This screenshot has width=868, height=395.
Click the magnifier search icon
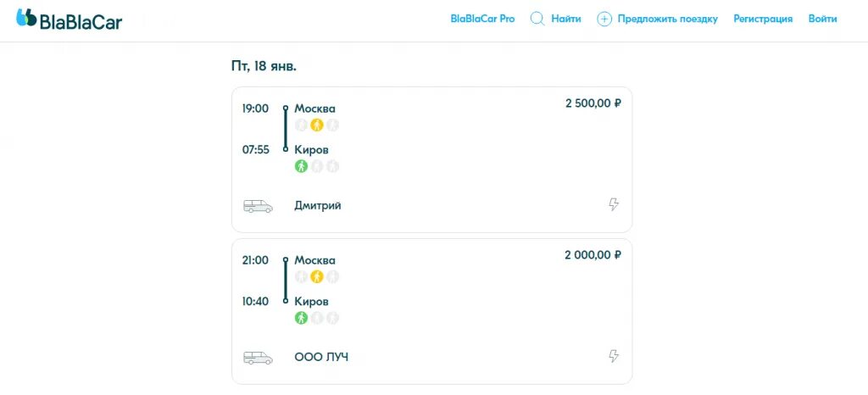[537, 19]
